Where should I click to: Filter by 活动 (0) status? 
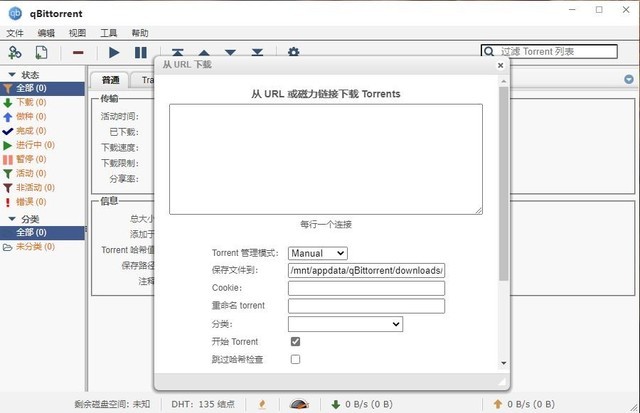42,173
